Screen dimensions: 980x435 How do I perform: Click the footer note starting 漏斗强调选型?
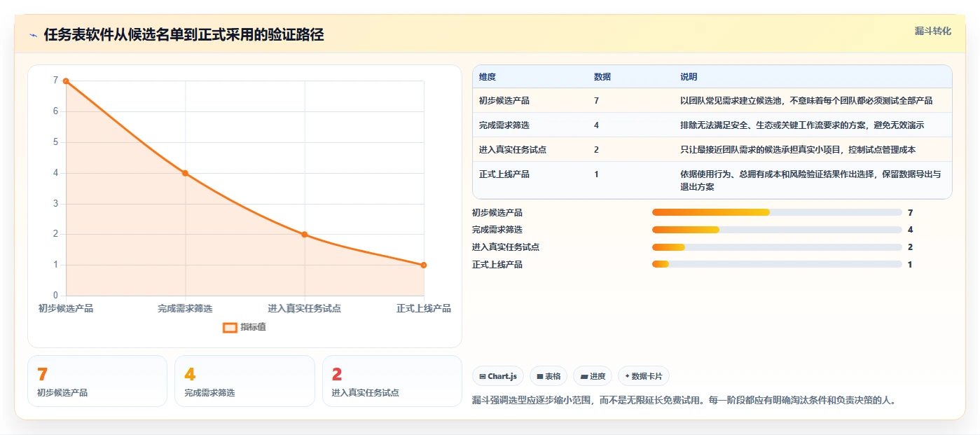tap(684, 401)
